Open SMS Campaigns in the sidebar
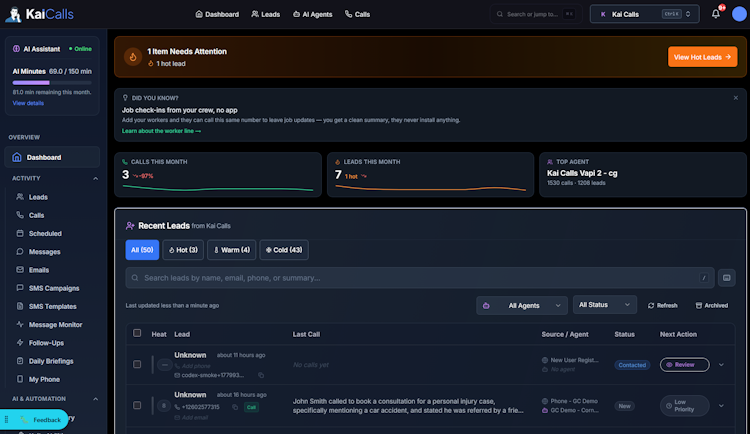The width and height of the screenshot is (750, 434). click(52, 288)
